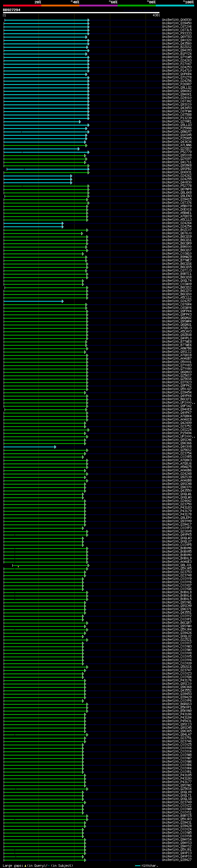197x868 pixels.
Task: Click the query end position 438
Action: 155,15
